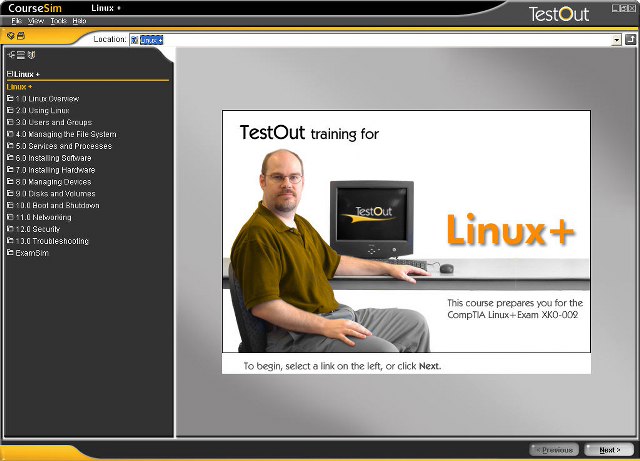Click the small course icon in the Location field
The width and height of the screenshot is (640, 461).
(135, 40)
